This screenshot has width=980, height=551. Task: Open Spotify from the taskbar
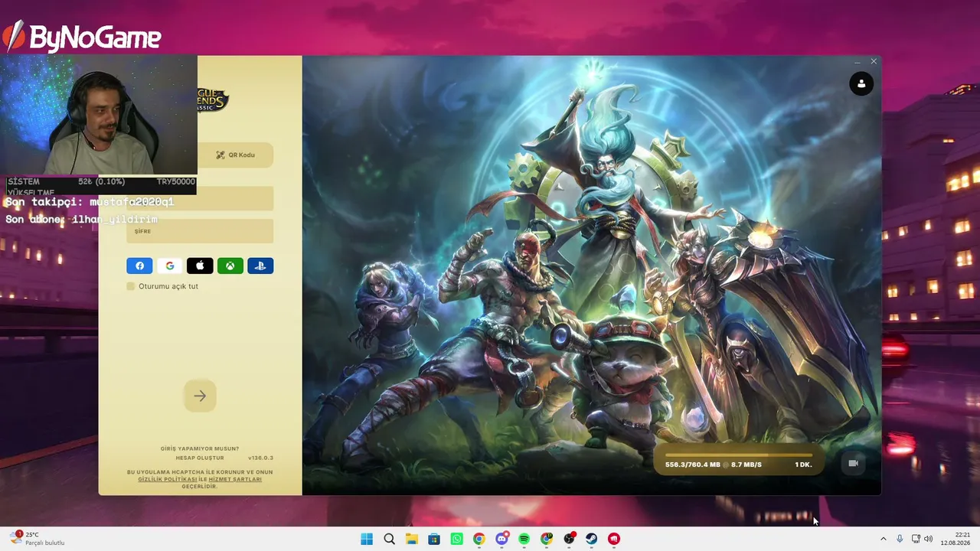[x=524, y=539]
